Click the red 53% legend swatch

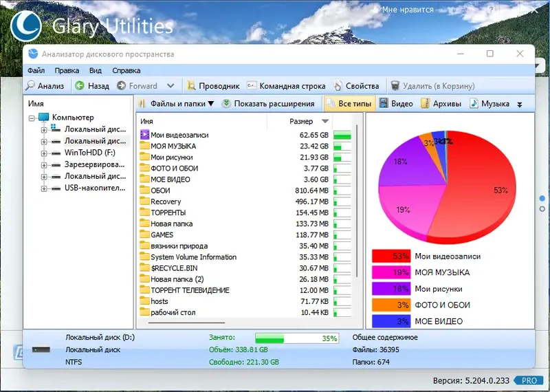pos(391,257)
